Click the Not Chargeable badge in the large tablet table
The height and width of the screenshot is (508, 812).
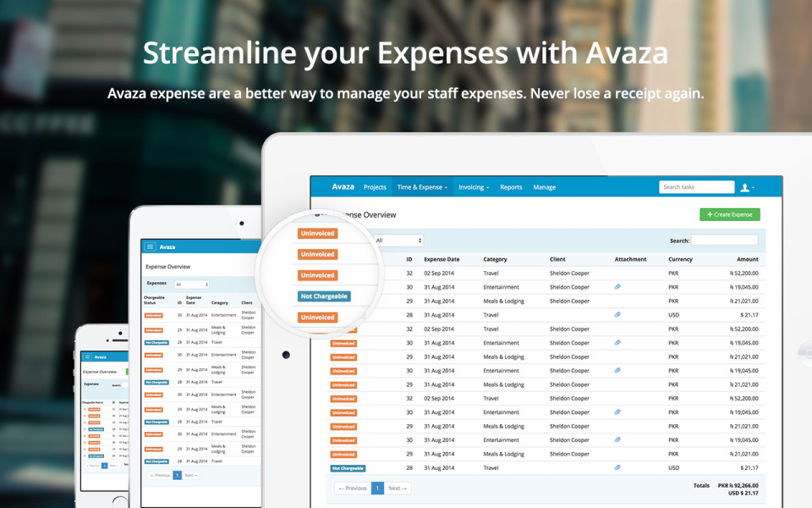tap(348, 468)
